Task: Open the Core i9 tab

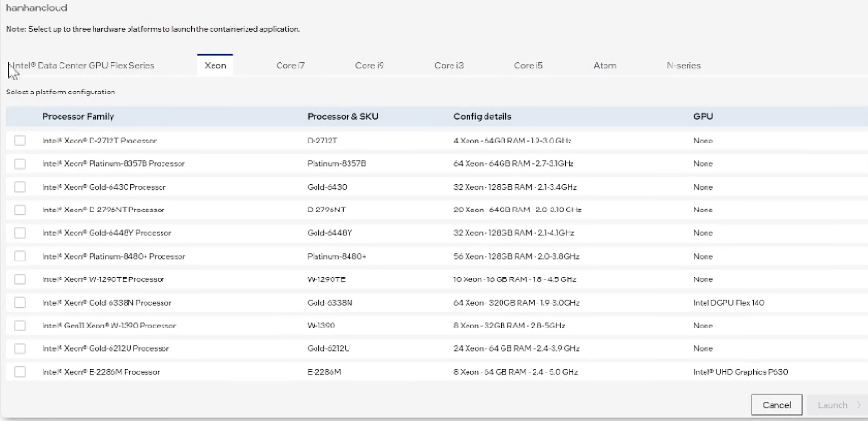Action: coord(369,65)
